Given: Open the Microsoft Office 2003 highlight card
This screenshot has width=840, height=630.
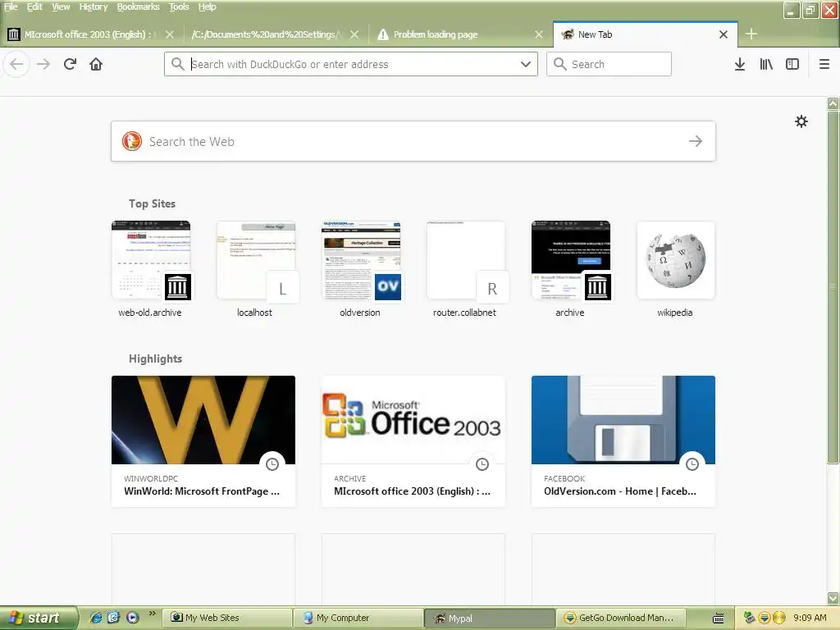Looking at the screenshot, I should [x=413, y=441].
